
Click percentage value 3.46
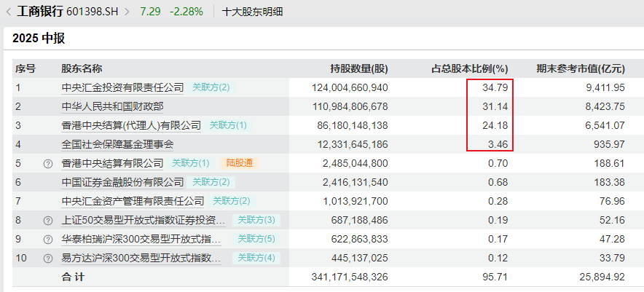pyautogui.click(x=498, y=144)
